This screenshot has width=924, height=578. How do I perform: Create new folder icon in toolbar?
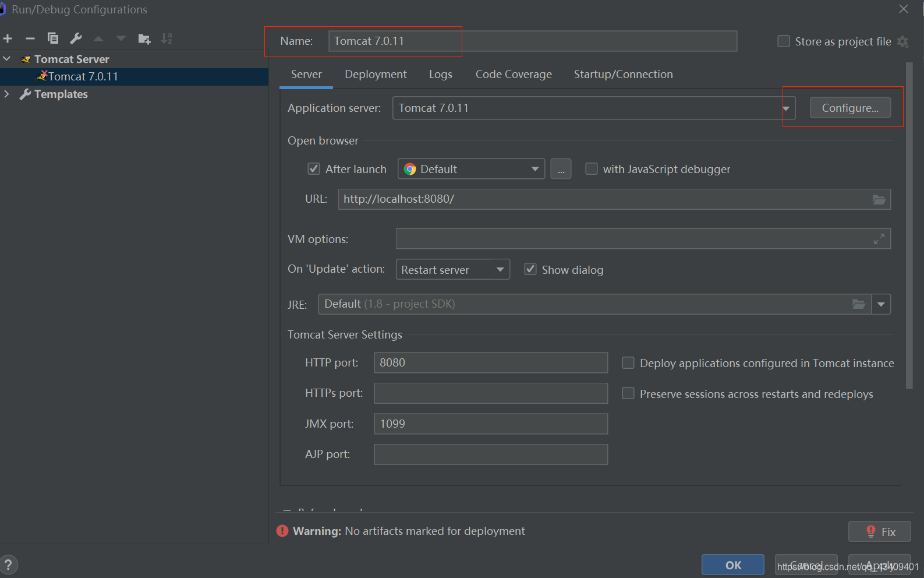pos(144,39)
